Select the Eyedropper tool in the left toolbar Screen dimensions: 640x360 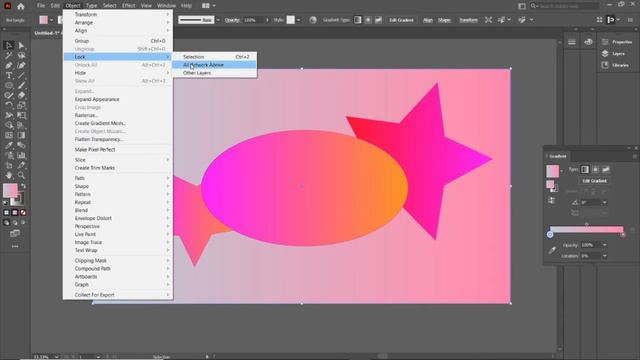(9, 145)
